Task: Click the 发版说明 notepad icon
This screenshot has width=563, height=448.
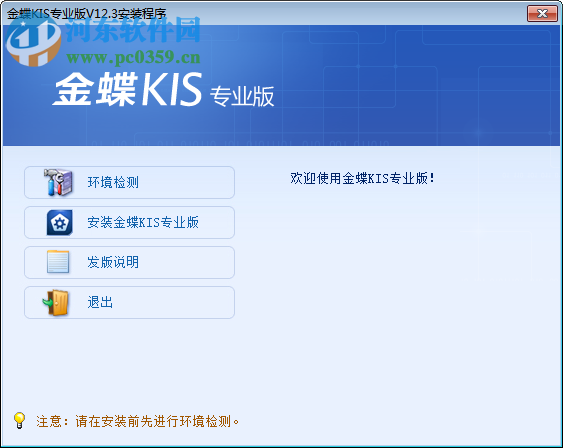Action: pyautogui.click(x=58, y=262)
